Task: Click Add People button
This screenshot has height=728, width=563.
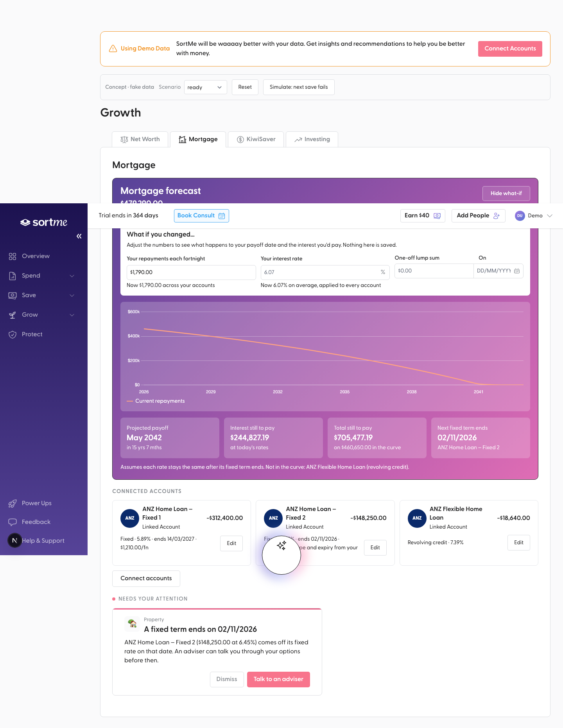Action: tap(478, 215)
